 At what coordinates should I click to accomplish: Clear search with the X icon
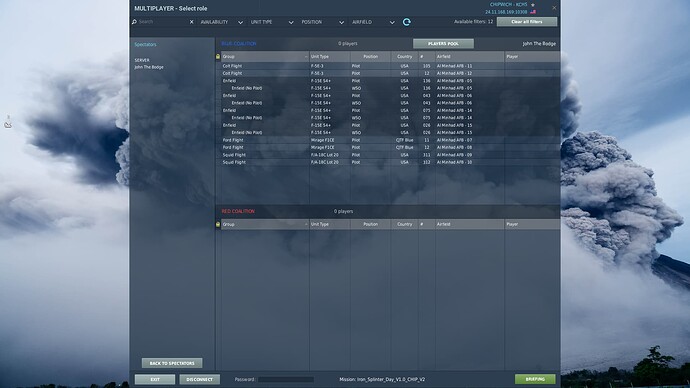click(191, 22)
